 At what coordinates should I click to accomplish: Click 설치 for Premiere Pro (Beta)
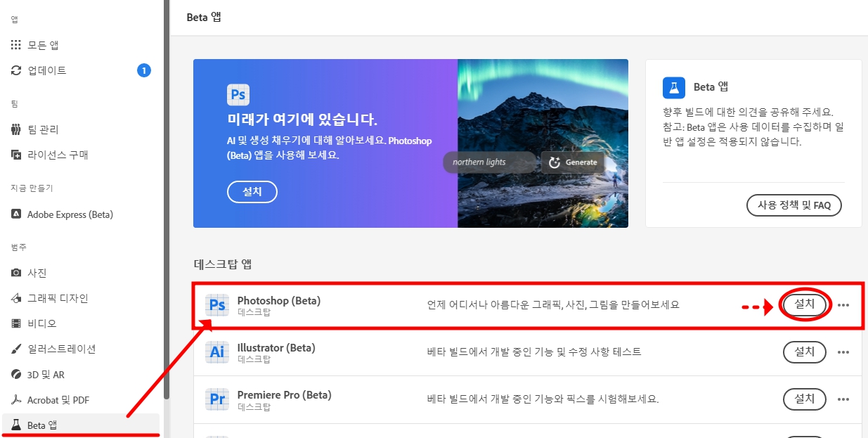click(805, 399)
